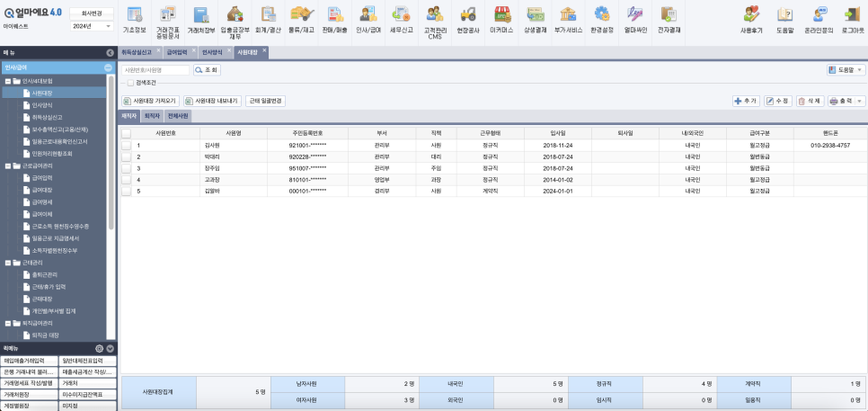The height and width of the screenshot is (411, 868).
Task: Open the 현장공사 module
Action: [468, 21]
